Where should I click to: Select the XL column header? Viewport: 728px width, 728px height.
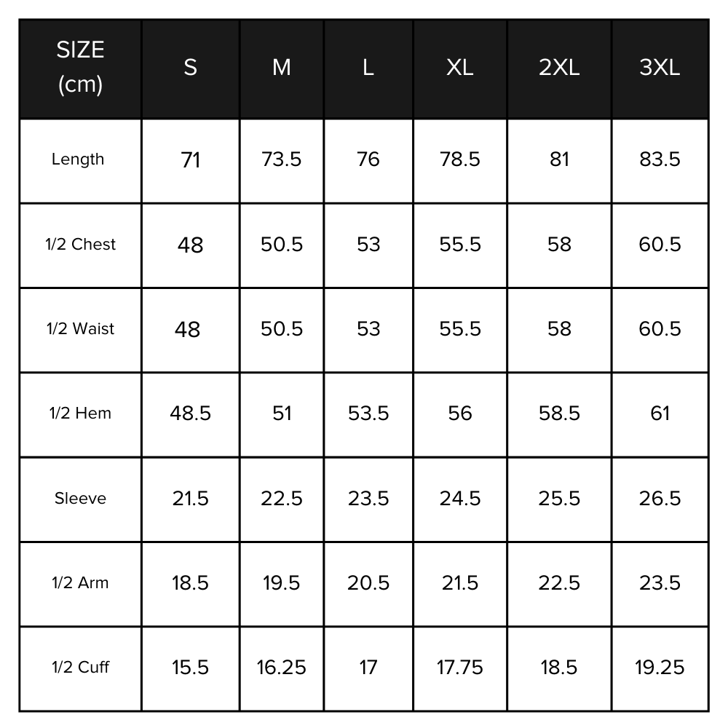click(460, 68)
